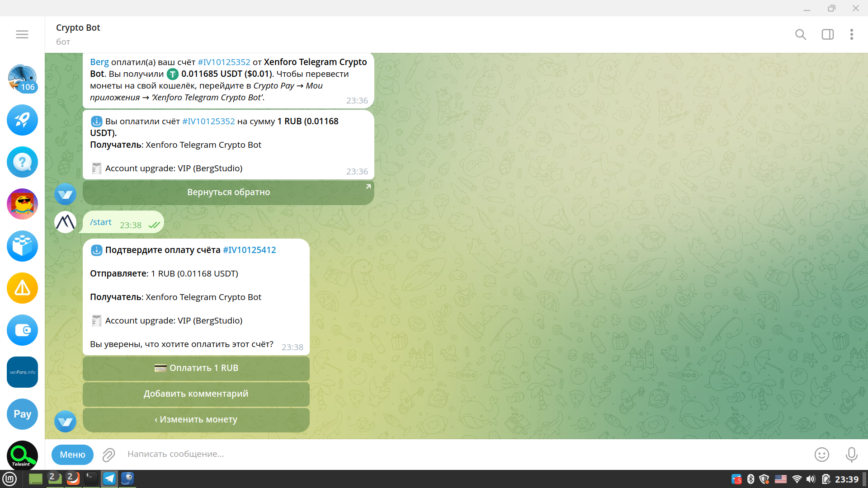Select Изменить монету to change coin
Viewport: 868px width, 488px height.
point(196,419)
